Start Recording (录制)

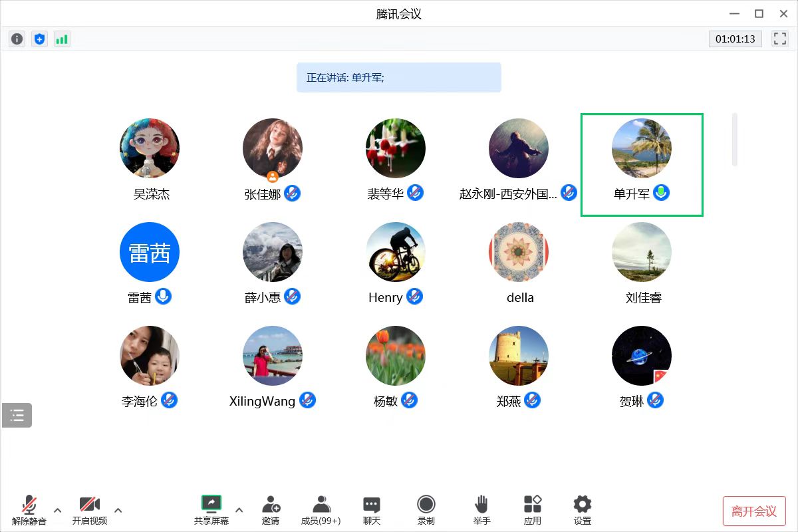(426, 510)
